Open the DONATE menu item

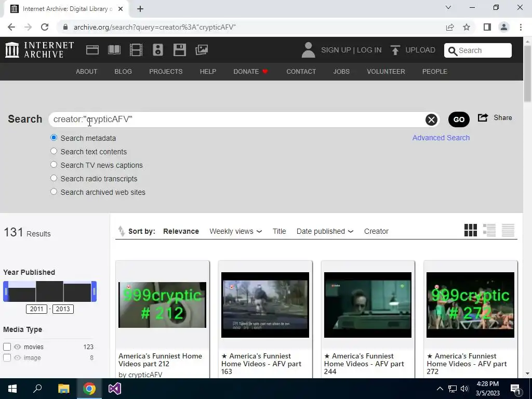(x=251, y=72)
